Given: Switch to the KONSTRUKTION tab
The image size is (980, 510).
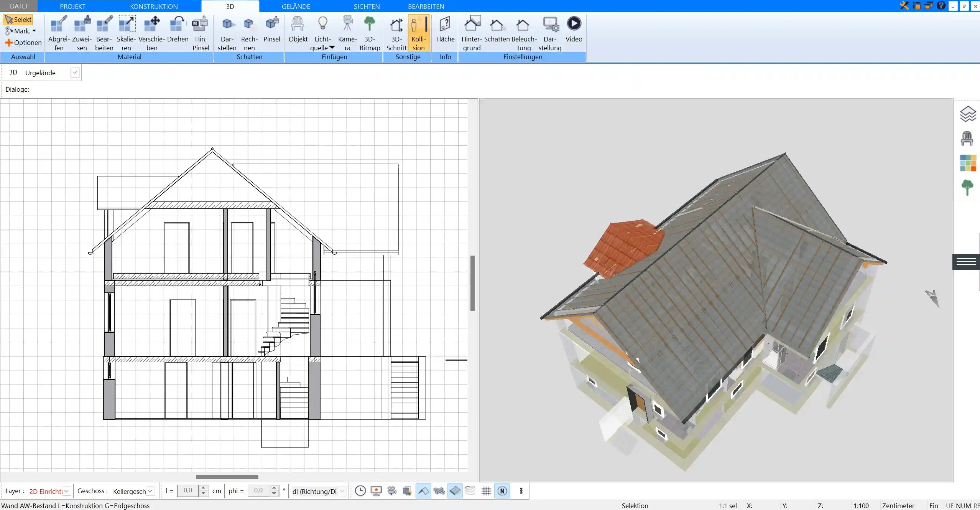Looking at the screenshot, I should point(154,6).
